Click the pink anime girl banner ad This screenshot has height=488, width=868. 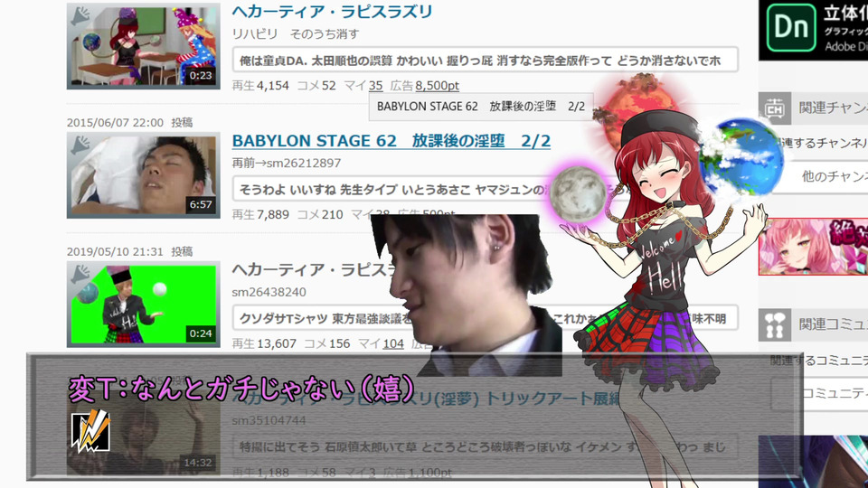point(813,246)
